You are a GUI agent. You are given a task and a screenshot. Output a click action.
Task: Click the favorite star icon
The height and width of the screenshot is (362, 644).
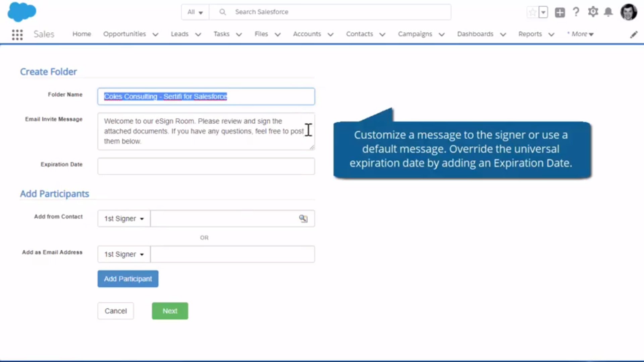click(x=532, y=12)
